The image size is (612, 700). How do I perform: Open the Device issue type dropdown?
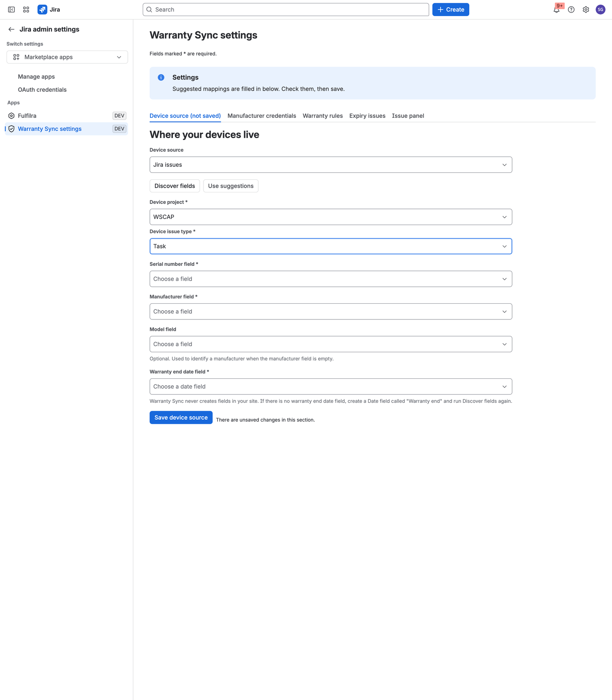coord(331,246)
